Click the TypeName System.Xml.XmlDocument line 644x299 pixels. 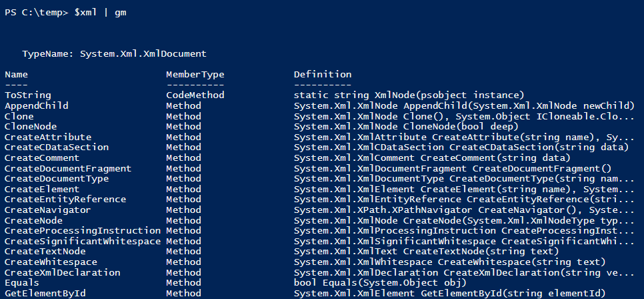point(114,54)
